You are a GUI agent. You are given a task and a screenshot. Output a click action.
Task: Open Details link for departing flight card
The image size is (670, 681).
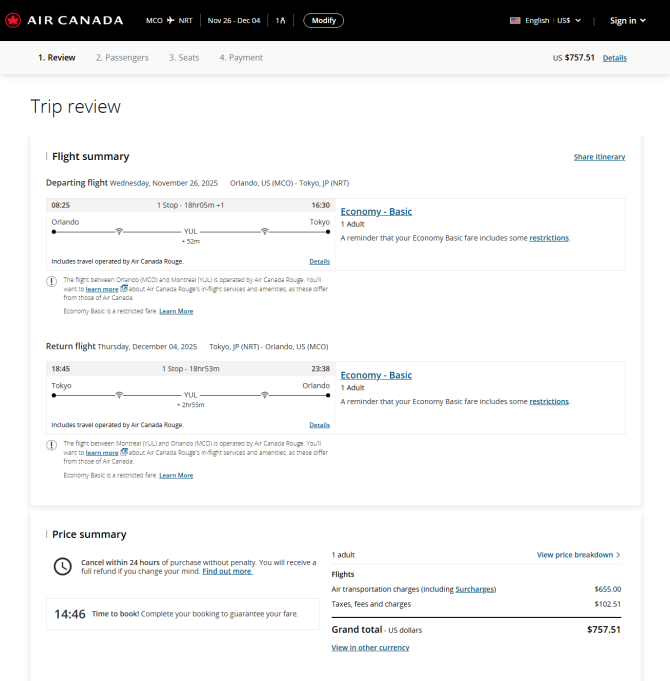coord(320,261)
